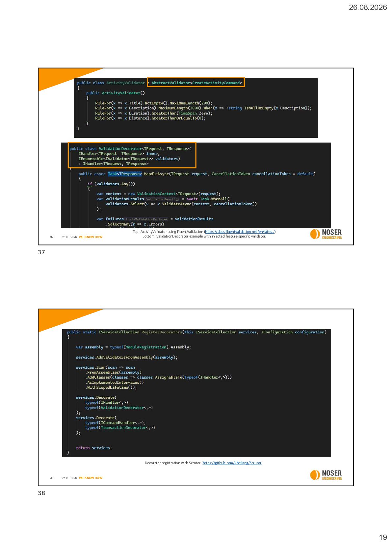Click the Noser Engineering logo on slide 38

pos(326,475)
